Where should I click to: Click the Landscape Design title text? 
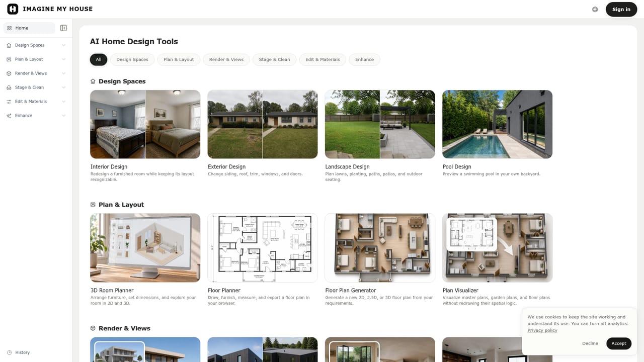pyautogui.click(x=348, y=167)
